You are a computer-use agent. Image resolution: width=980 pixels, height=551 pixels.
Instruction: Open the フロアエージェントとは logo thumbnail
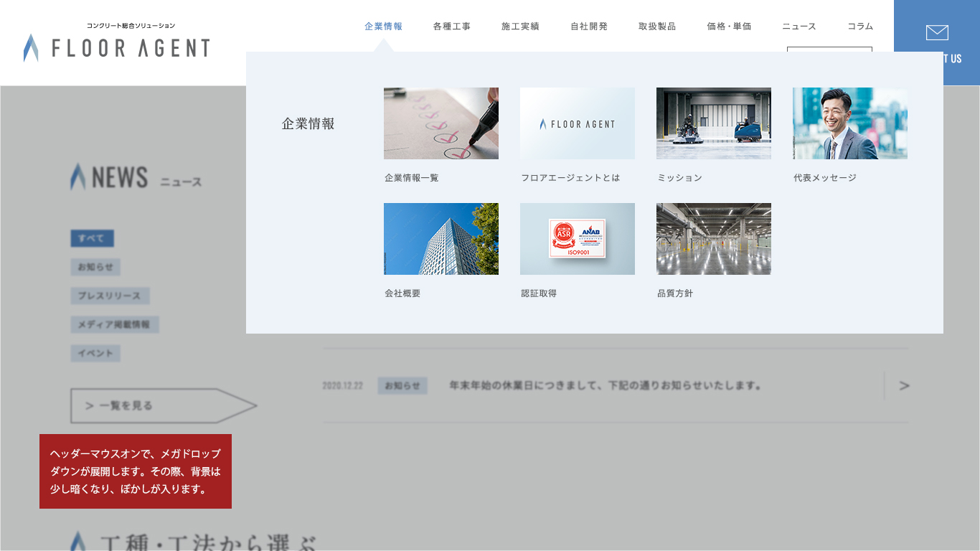coord(577,123)
